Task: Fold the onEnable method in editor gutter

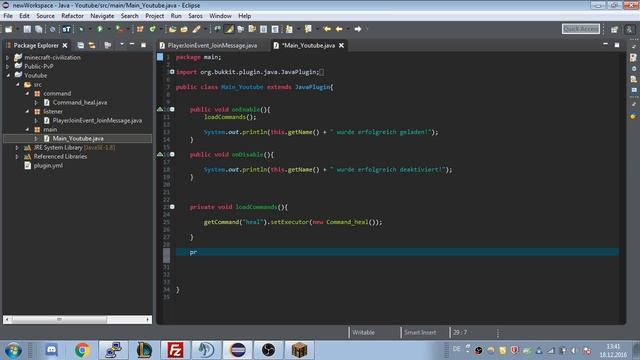Action: click(x=172, y=109)
